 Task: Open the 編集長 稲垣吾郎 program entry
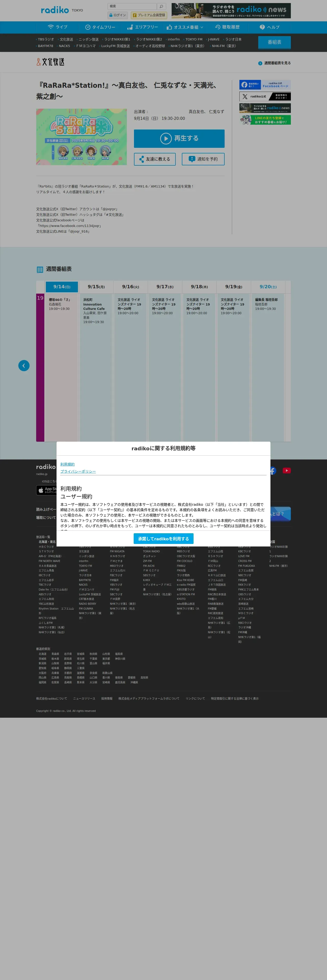[268, 367]
